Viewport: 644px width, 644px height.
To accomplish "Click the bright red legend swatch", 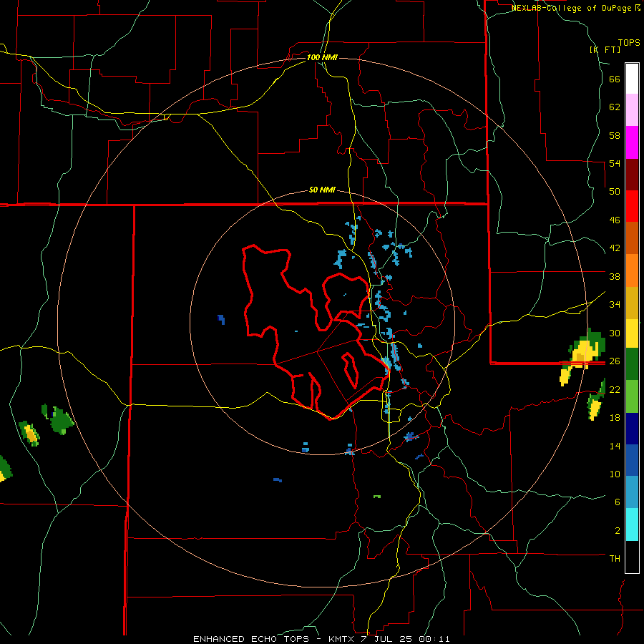I will coord(632,206).
